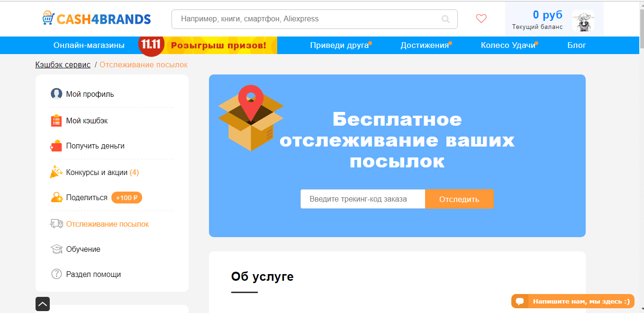Click the delivery truck icon in sidebar
The height and width of the screenshot is (313, 644).
56,224
